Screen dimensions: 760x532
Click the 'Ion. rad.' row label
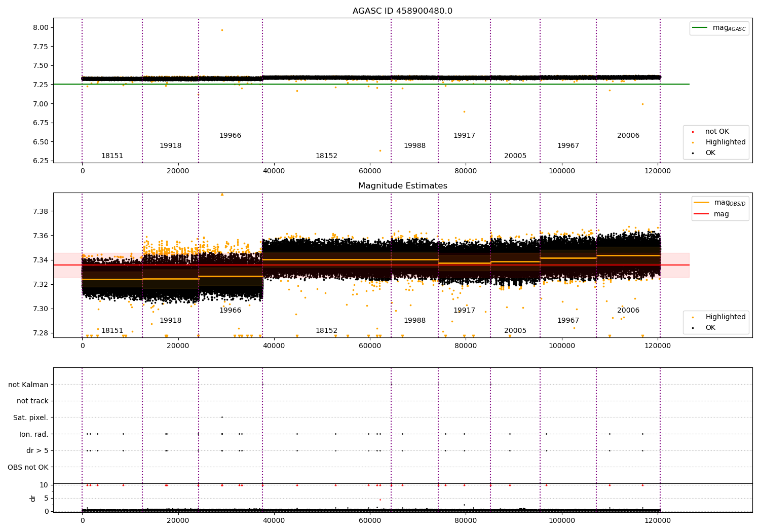[x=34, y=434]
